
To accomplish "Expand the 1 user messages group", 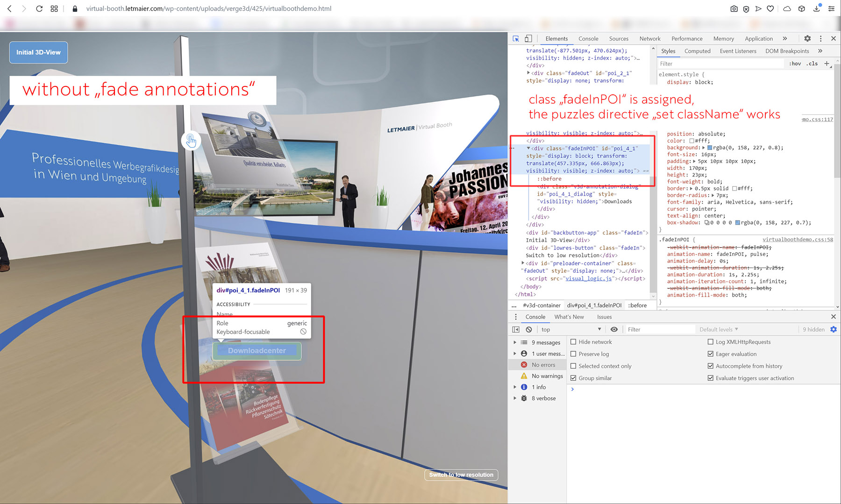I will (x=515, y=354).
